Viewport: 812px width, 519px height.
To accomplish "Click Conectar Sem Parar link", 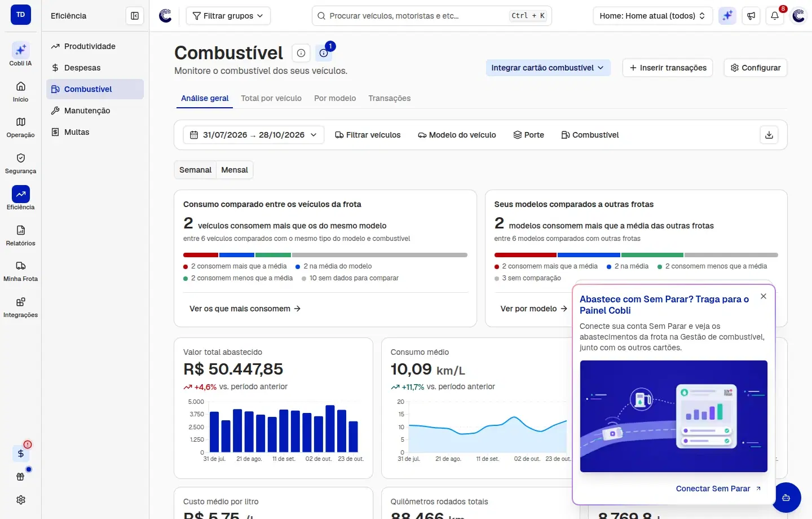I will point(718,489).
